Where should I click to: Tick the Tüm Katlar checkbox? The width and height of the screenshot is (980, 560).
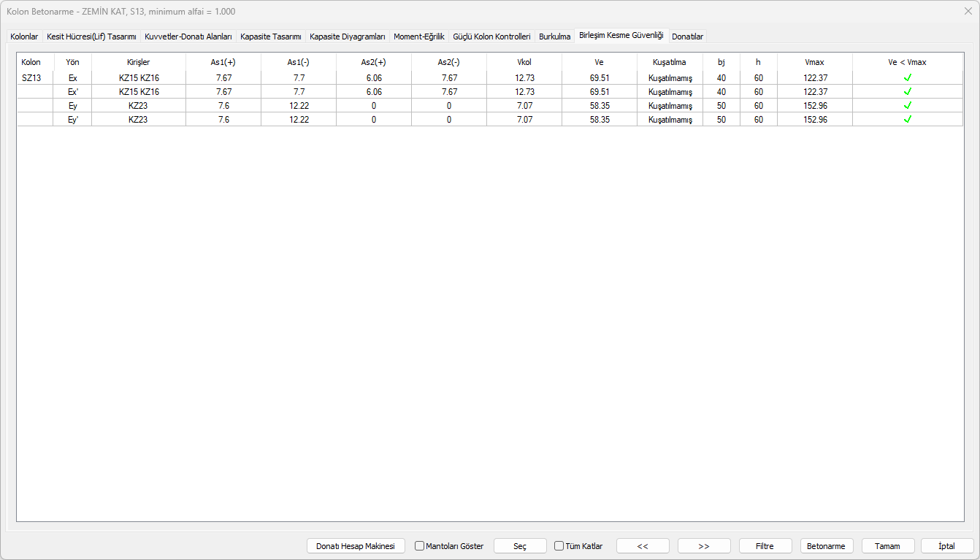pyautogui.click(x=559, y=546)
